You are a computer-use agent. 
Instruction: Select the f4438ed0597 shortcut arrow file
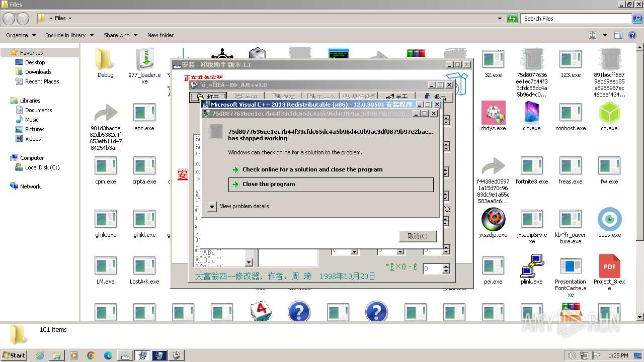493,166
